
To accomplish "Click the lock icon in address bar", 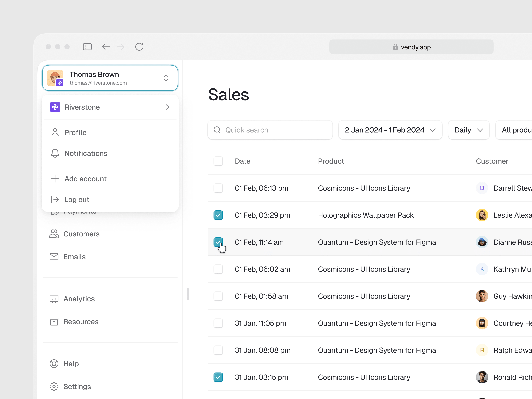I will point(395,47).
